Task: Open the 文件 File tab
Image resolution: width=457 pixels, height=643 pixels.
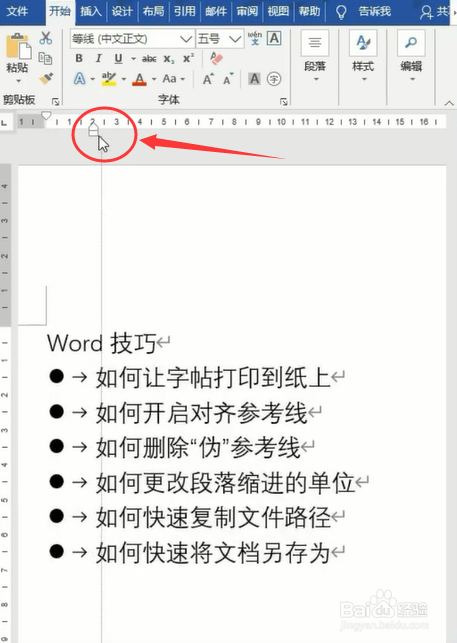Action: [18, 11]
